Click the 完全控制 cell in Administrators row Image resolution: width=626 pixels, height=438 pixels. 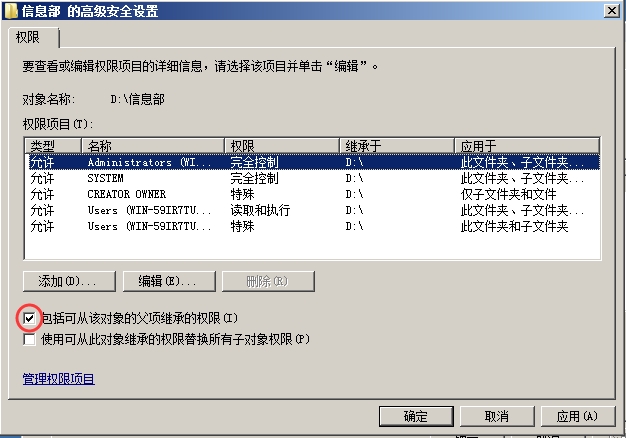tap(254, 162)
